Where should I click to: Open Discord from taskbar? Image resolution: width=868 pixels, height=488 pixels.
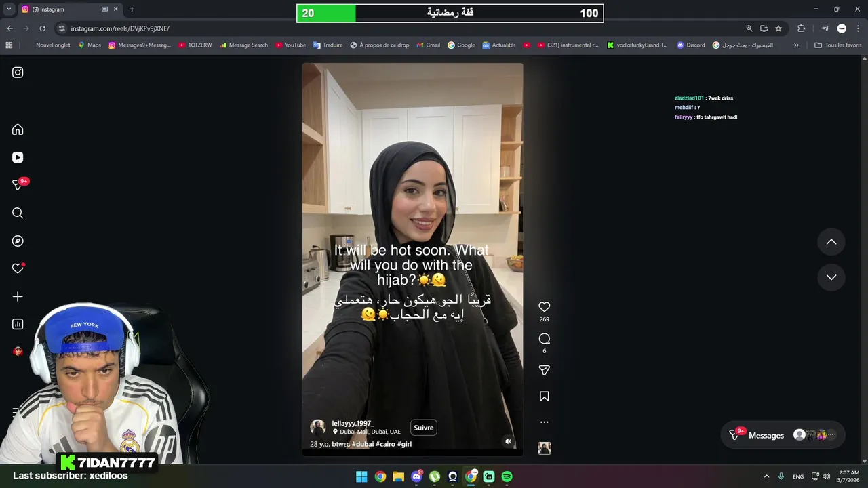coord(416,476)
